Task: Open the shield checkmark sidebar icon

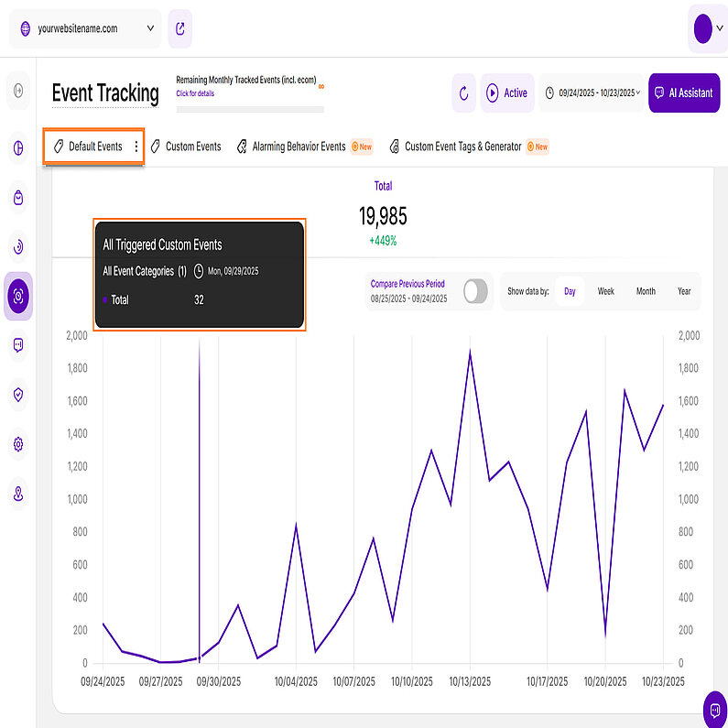Action: 19,395
